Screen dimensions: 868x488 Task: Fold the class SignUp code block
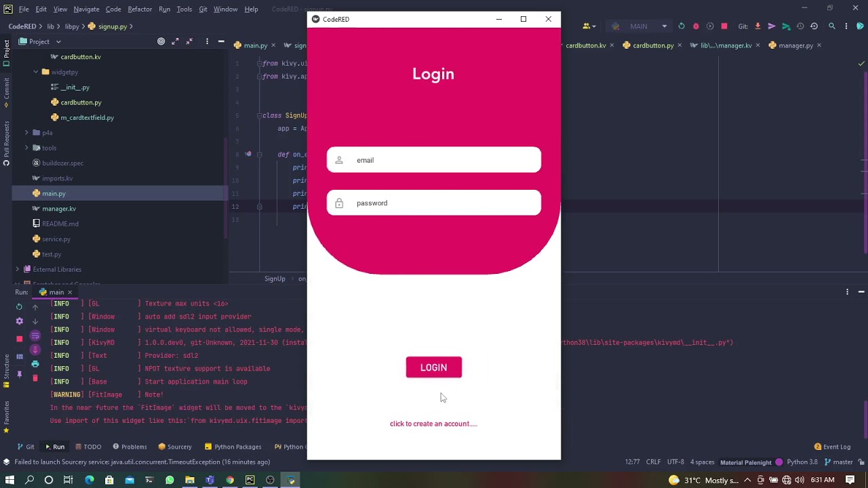tap(259, 115)
